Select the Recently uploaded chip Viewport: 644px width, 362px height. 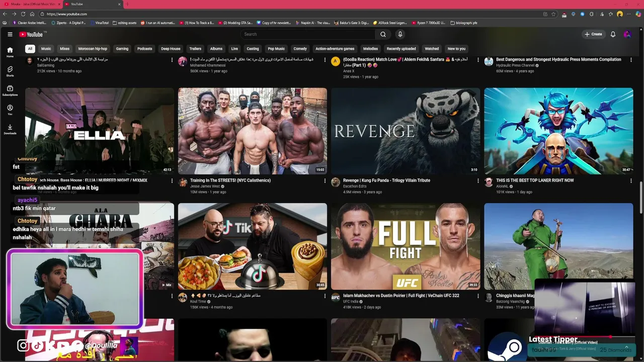tap(401, 49)
